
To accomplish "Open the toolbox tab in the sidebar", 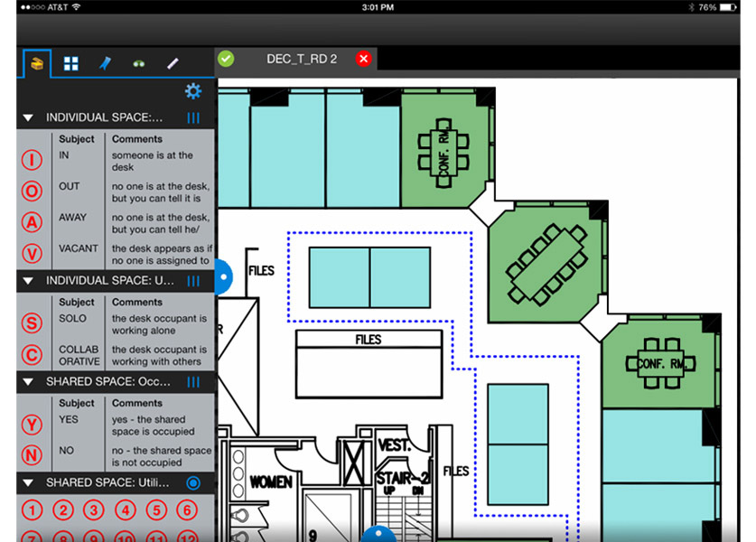I will [37, 63].
